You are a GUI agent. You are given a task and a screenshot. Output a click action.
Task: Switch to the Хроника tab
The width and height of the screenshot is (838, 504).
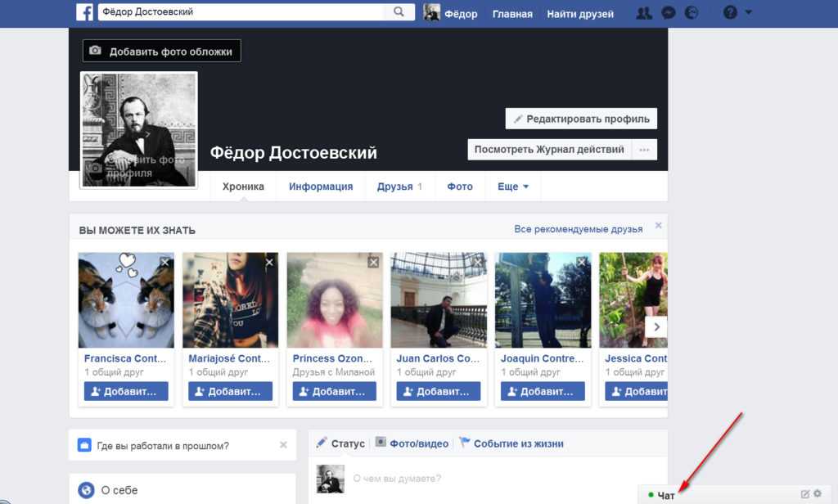click(243, 187)
